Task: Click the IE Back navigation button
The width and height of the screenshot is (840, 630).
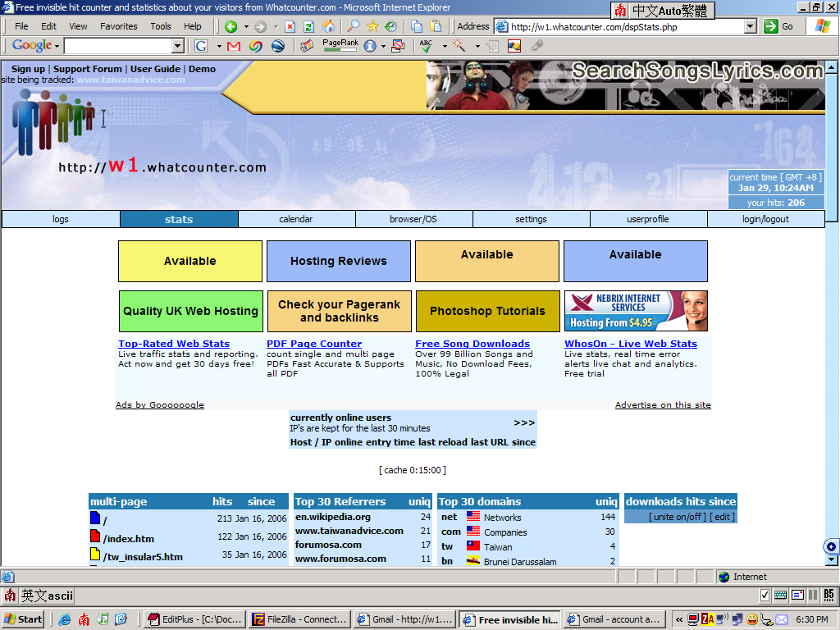Action: pos(231,26)
